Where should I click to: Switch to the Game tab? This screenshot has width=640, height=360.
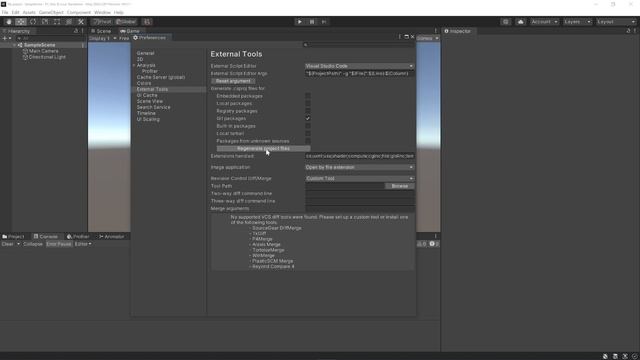[x=130, y=31]
